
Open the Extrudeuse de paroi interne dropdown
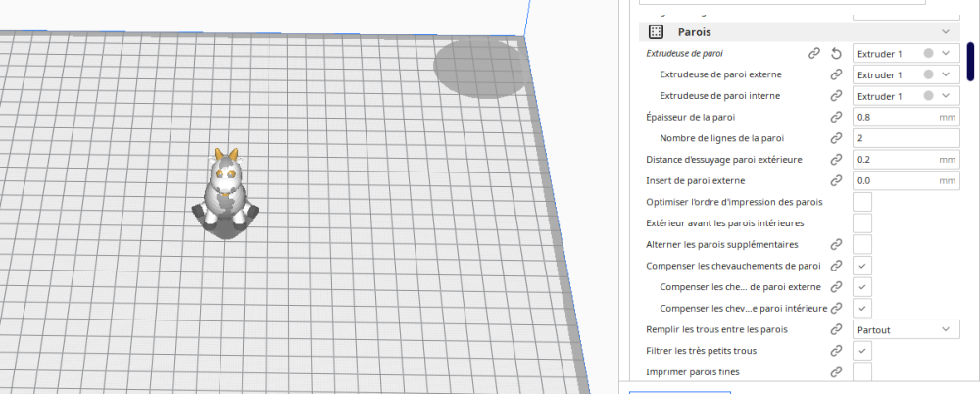[x=906, y=96]
